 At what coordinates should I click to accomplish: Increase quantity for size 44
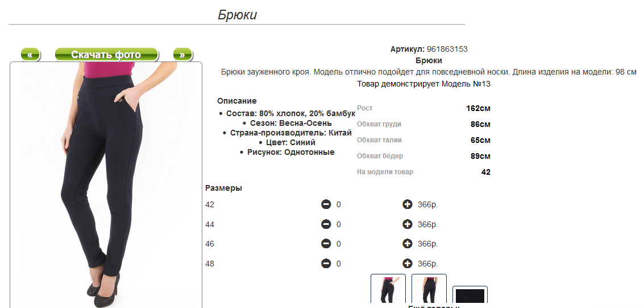[x=407, y=224]
